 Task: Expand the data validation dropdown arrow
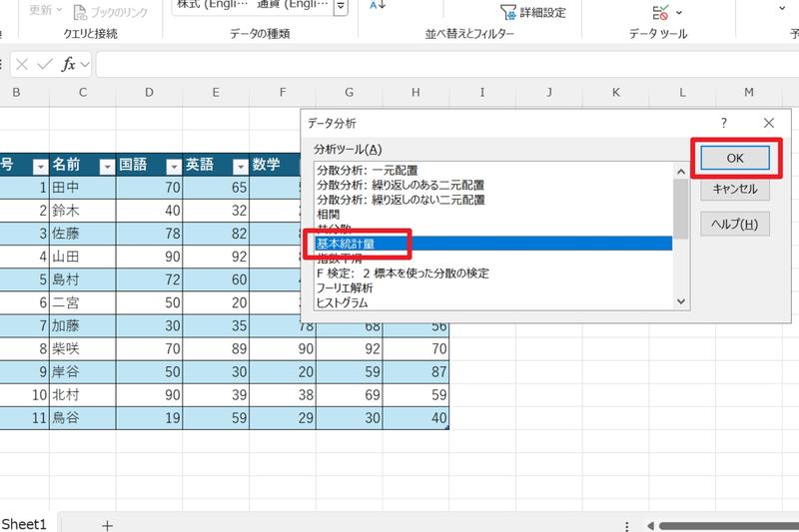click(679, 12)
